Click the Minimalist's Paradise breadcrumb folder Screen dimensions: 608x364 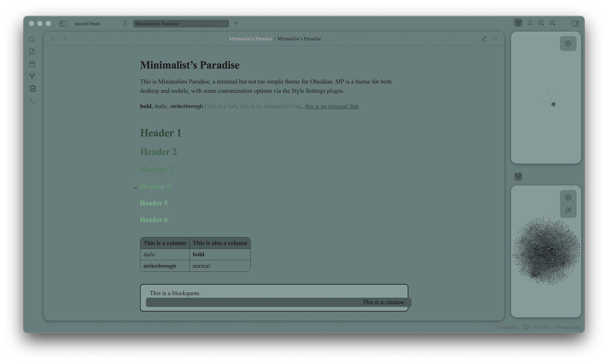[x=251, y=39]
